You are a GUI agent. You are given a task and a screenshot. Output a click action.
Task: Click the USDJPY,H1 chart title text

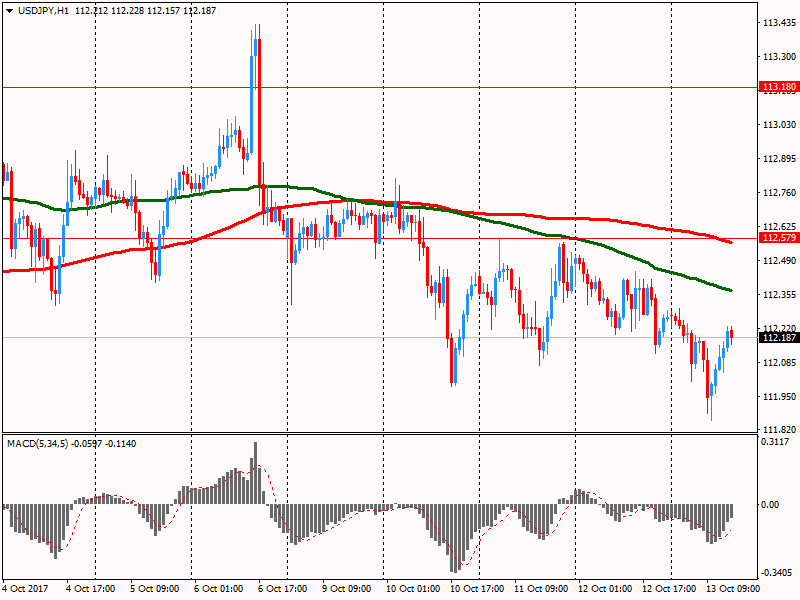[x=43, y=11]
